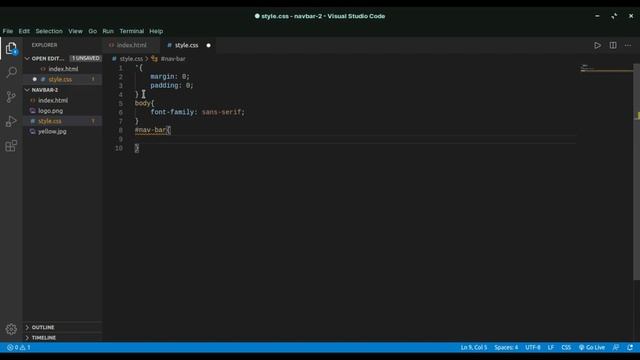This screenshot has height=360, width=640.
Task: Click the 1 UNSAVED badge
Action: pyautogui.click(x=85, y=58)
